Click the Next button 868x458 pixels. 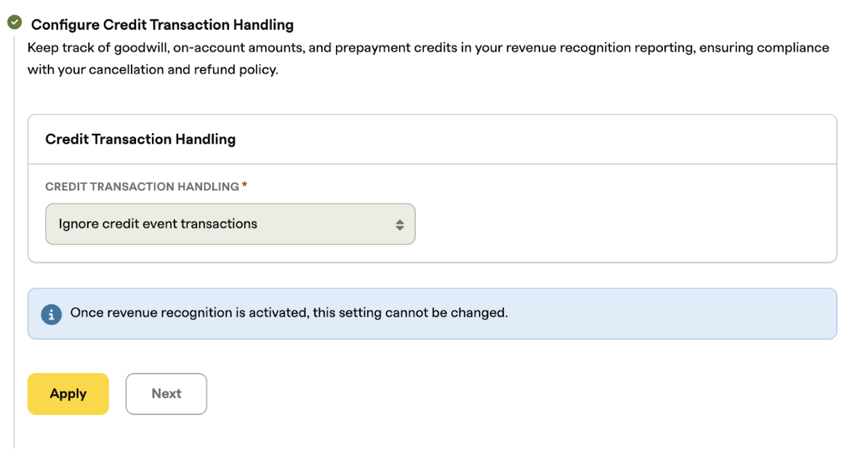coord(166,394)
